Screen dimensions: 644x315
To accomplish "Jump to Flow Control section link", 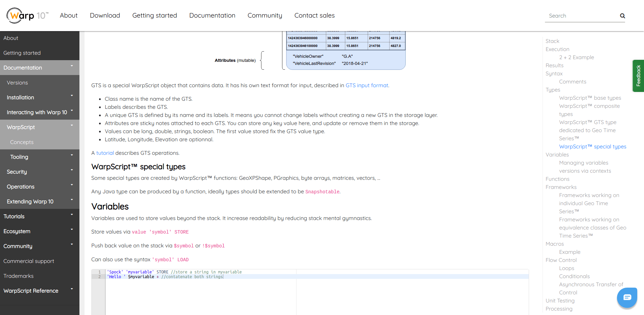I will coord(561,260).
